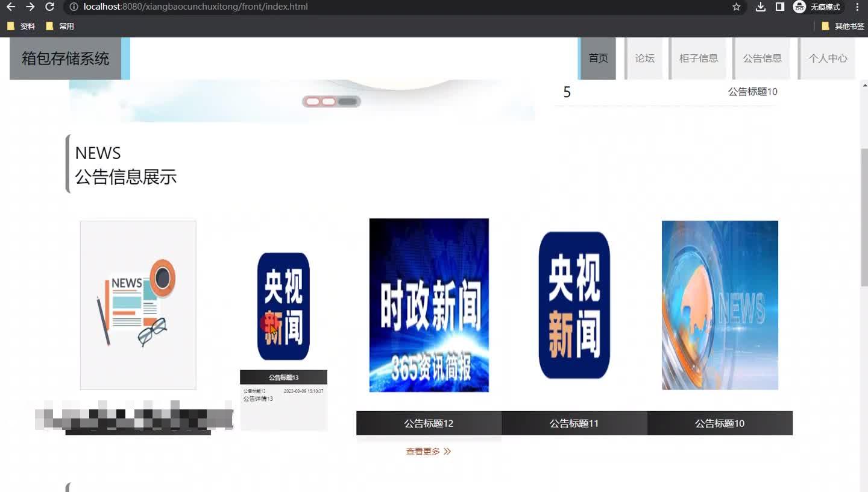Viewport: 868px width, 492px height.
Task: Bookmark this page with star icon
Action: [x=736, y=7]
